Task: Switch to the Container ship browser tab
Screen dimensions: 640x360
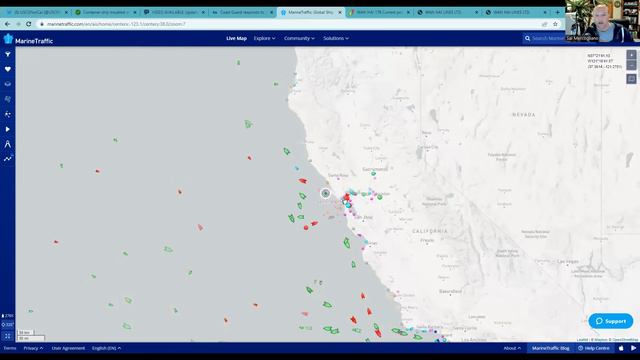Action: click(105, 12)
